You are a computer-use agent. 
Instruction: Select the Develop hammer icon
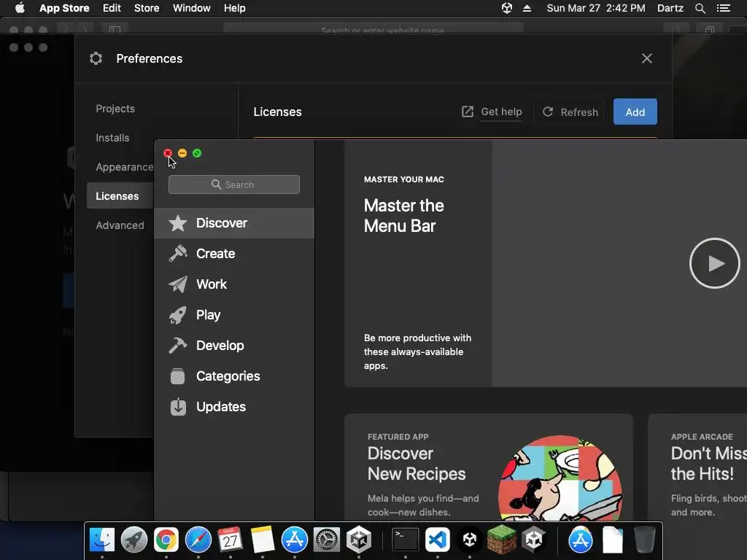click(178, 345)
